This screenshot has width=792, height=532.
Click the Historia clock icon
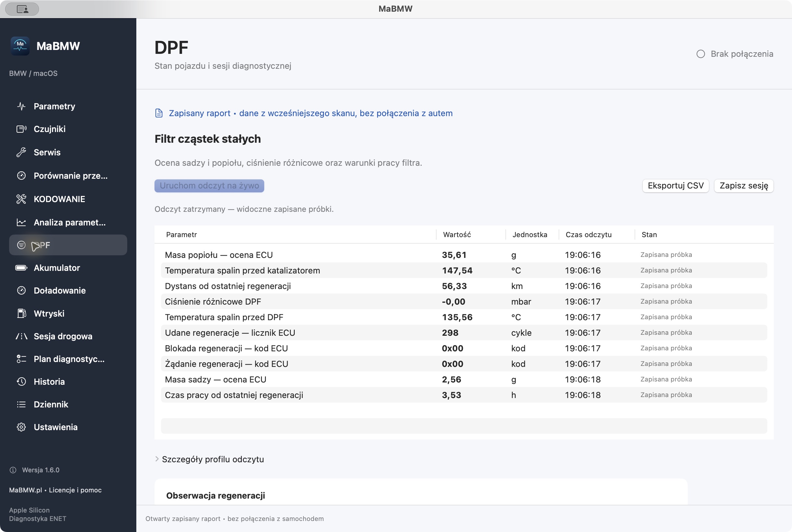[21, 382]
